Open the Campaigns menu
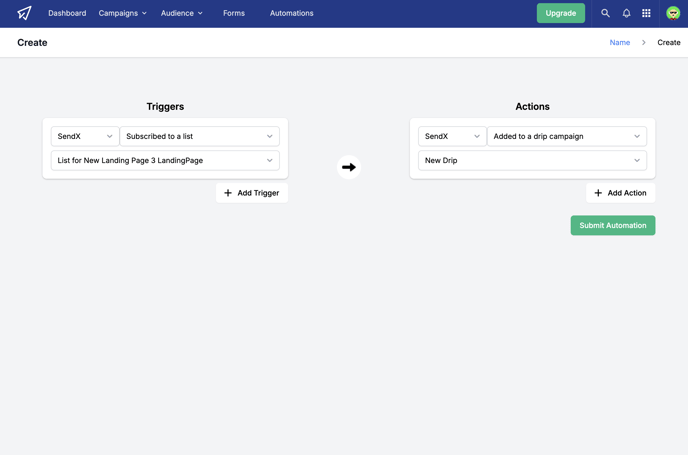Image resolution: width=688 pixels, height=455 pixels. pos(122,13)
